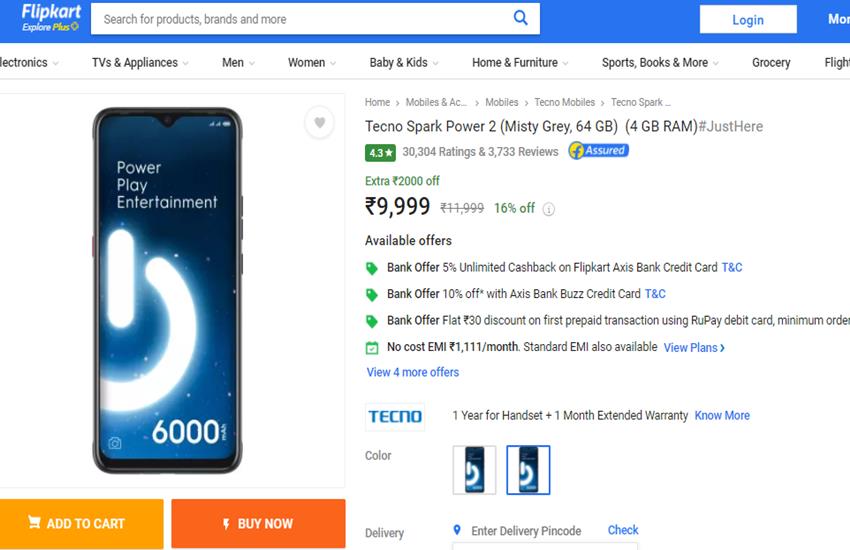Open the Grocery menu item
The height and width of the screenshot is (550, 850).
(771, 62)
